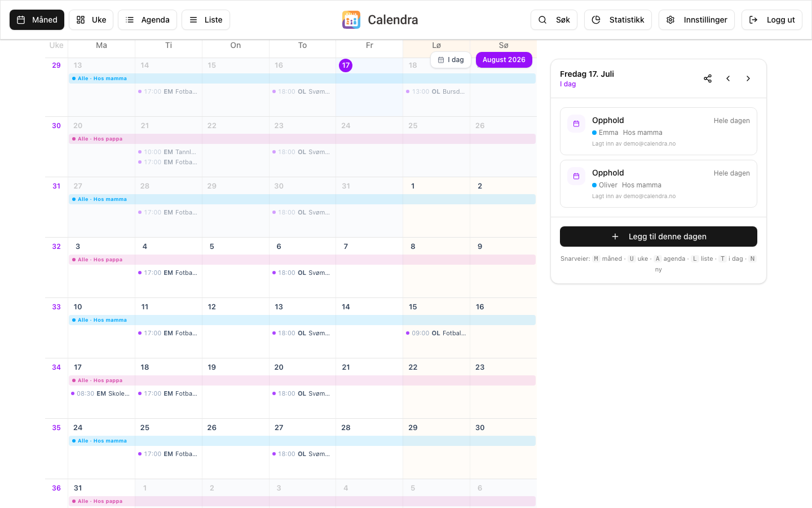
Task: Open Søk search button
Action: click(x=554, y=20)
